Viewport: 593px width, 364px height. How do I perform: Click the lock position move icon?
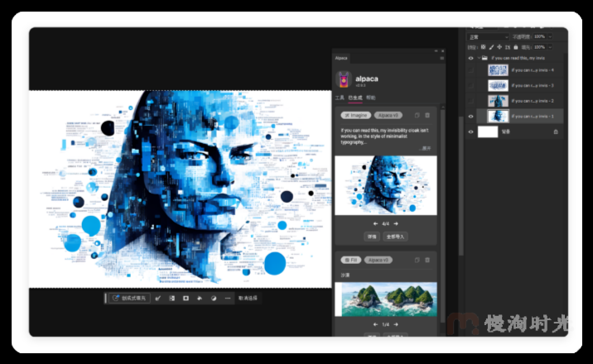click(499, 47)
